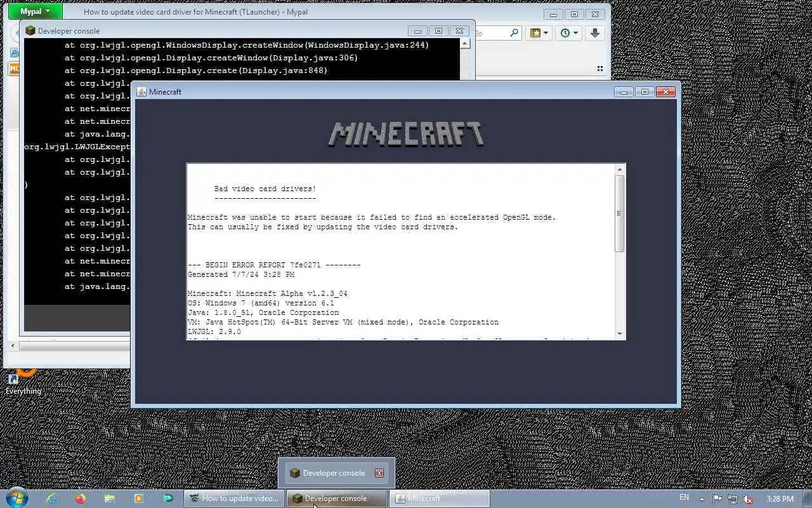812x508 pixels.
Task: Click the 'VM: Java HotSpot(TM)' line
Action: [343, 322]
